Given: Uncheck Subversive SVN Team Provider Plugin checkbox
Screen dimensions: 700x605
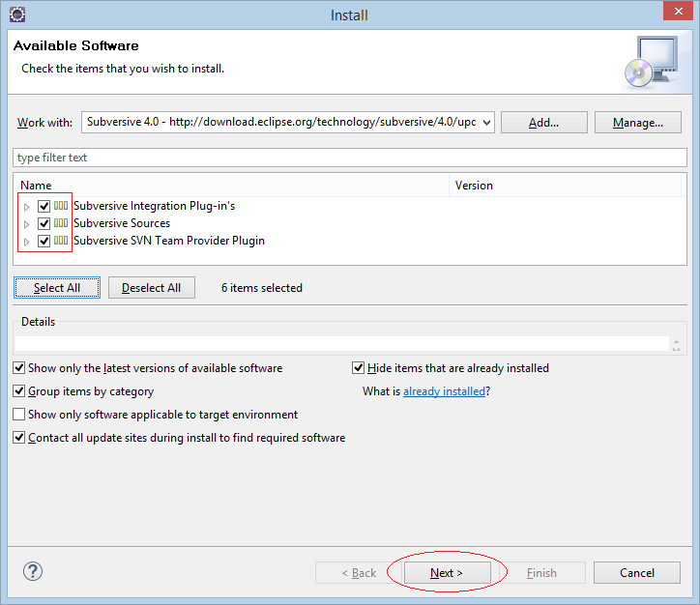Looking at the screenshot, I should 44,241.
